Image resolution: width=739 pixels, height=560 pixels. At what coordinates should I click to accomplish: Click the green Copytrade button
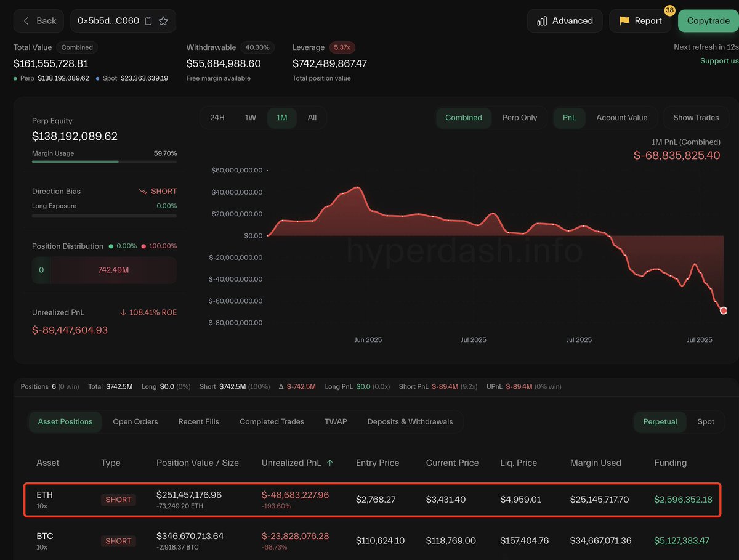click(x=708, y=20)
